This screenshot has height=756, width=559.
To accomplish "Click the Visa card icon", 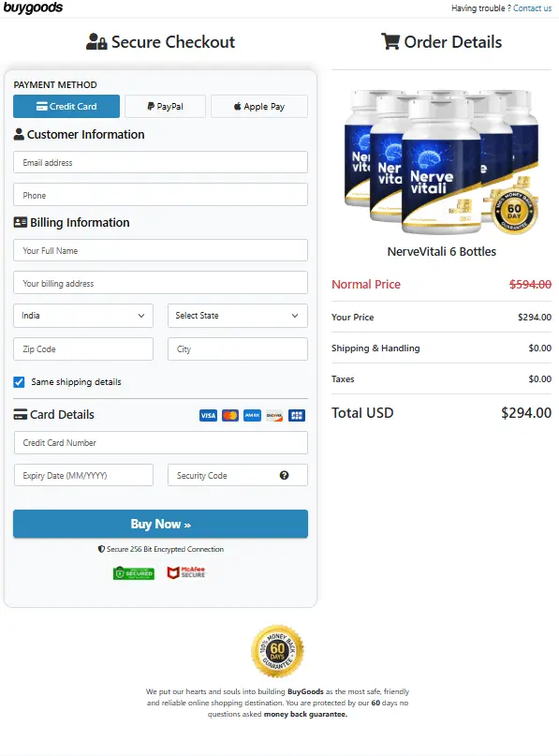I will 208,415.
